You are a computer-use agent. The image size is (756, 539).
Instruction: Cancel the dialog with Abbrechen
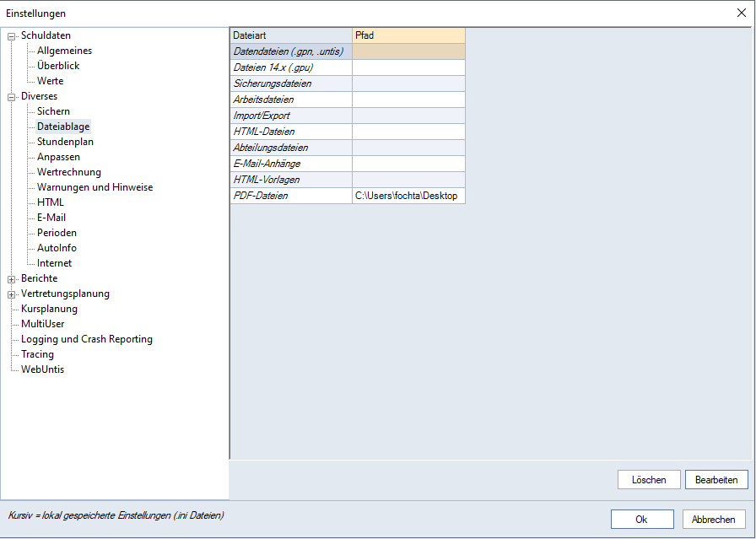pos(714,520)
